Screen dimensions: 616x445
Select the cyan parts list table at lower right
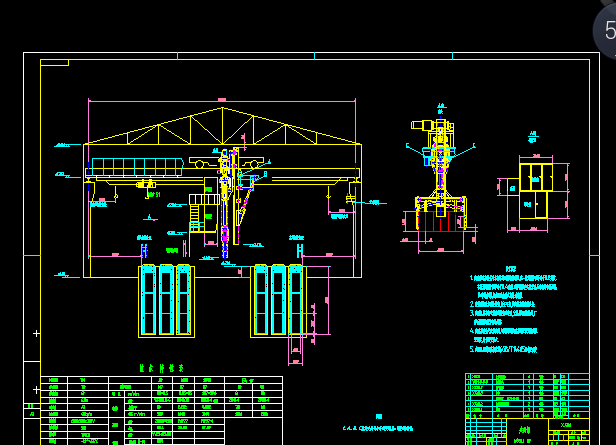tap(527, 396)
